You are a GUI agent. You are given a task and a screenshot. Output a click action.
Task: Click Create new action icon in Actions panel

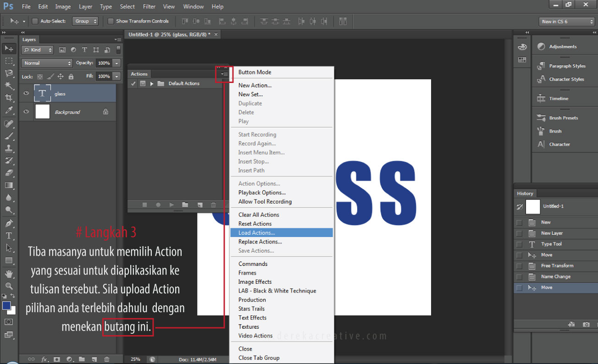pyautogui.click(x=200, y=205)
